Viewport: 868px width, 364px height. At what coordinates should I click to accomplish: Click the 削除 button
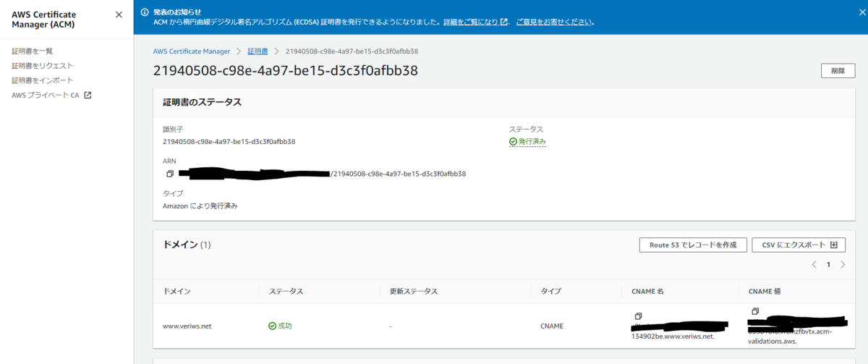pyautogui.click(x=838, y=71)
